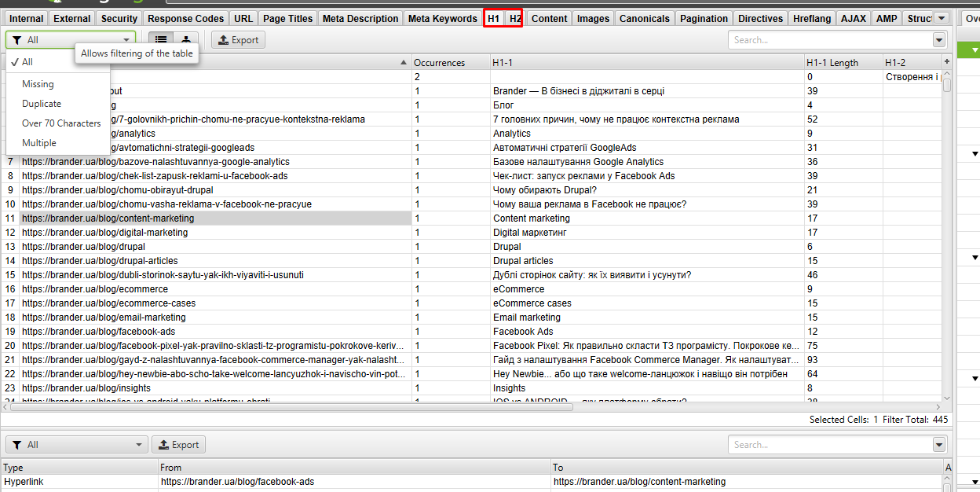Viewport: 980px width, 492px height.
Task: Click the lower panel Export button
Action: pyautogui.click(x=178, y=445)
